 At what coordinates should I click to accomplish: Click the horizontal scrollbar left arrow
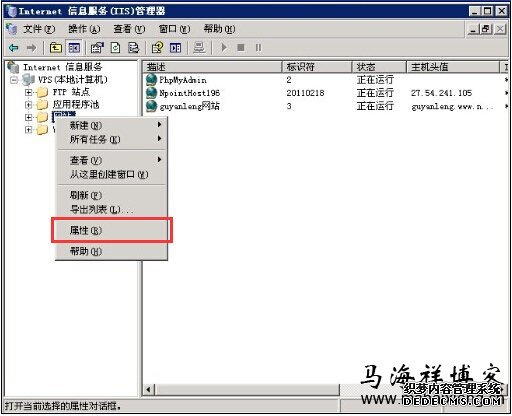click(149, 389)
